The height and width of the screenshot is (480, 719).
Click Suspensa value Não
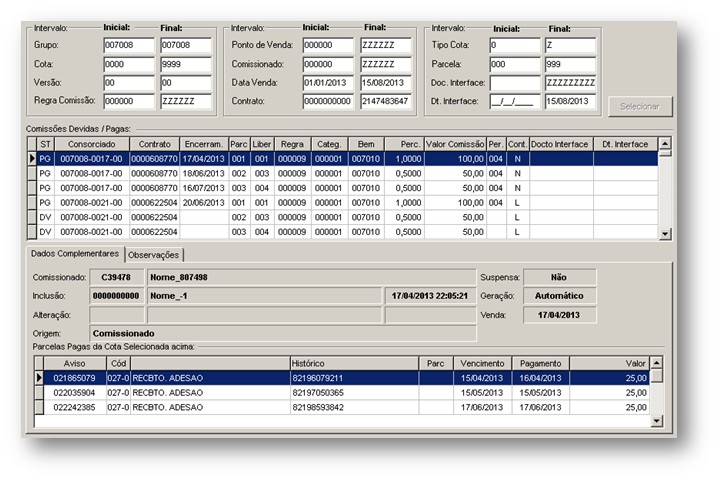(559, 277)
